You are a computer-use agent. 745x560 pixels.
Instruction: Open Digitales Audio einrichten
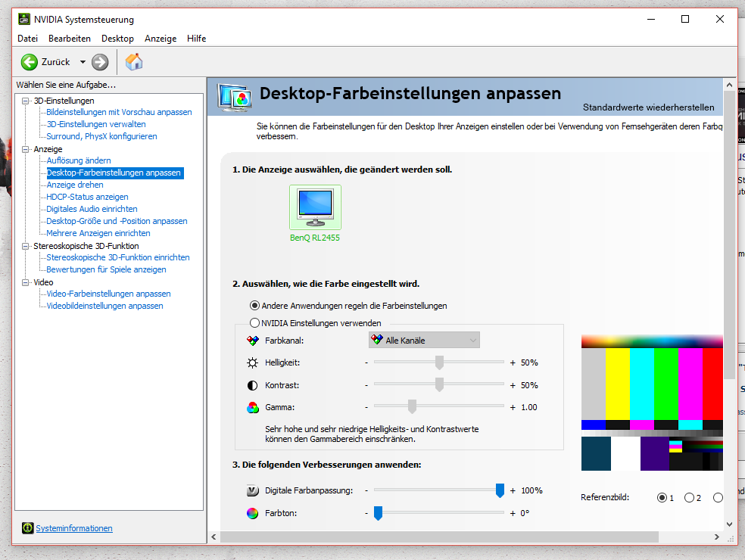92,209
